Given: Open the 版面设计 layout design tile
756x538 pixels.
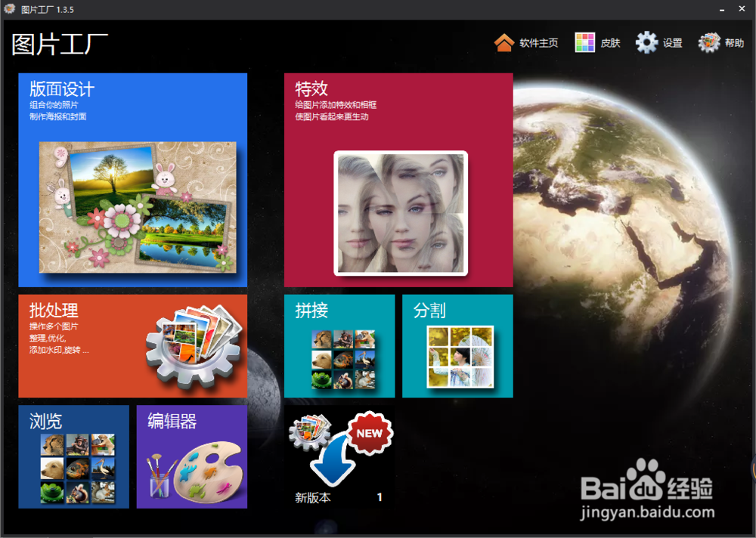Looking at the screenshot, I should tap(132, 180).
